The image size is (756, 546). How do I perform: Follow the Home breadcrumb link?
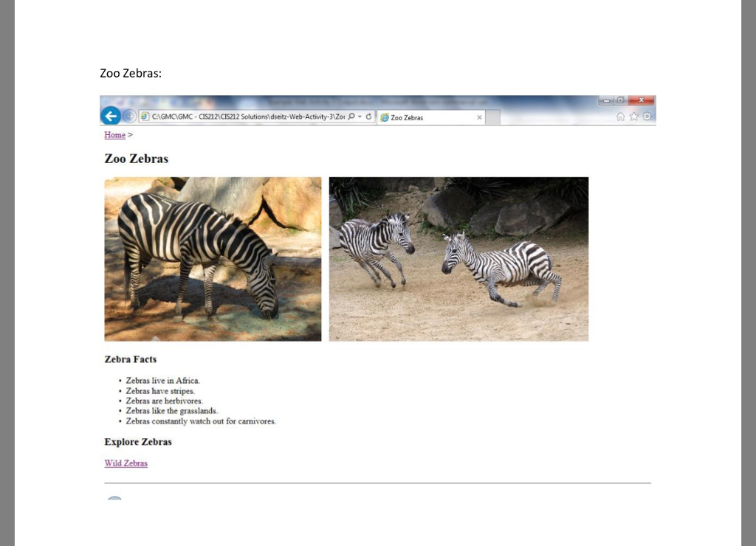coord(114,134)
